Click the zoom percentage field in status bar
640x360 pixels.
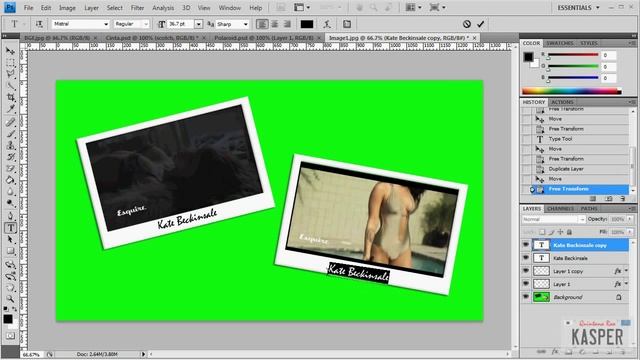point(32,354)
